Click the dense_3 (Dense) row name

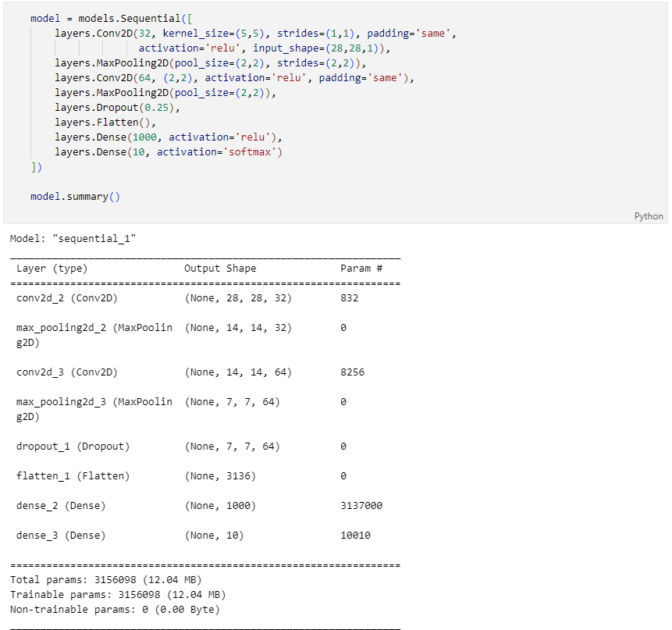(x=61, y=536)
